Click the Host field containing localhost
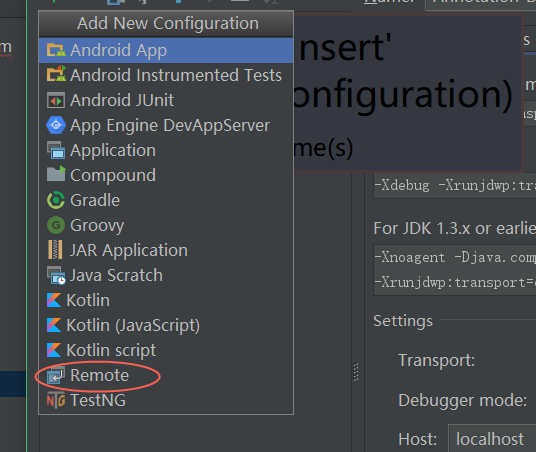Image resolution: width=536 pixels, height=452 pixels. [492, 439]
